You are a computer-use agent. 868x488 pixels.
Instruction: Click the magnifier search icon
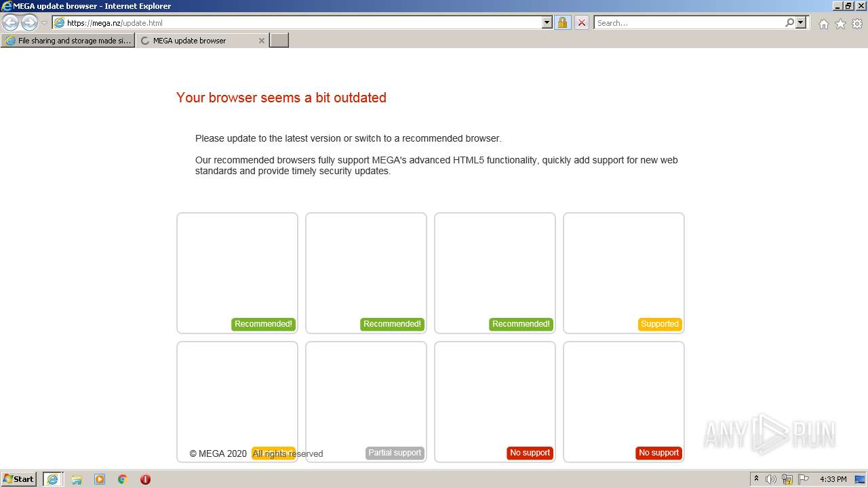[789, 22]
